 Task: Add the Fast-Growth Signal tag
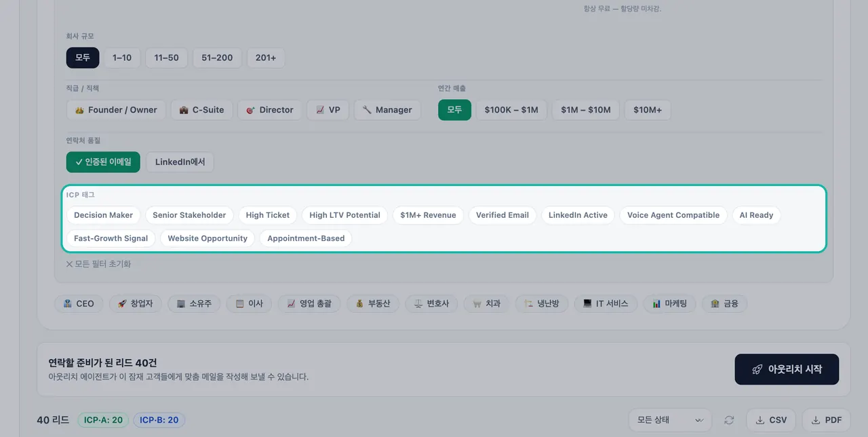[111, 238]
